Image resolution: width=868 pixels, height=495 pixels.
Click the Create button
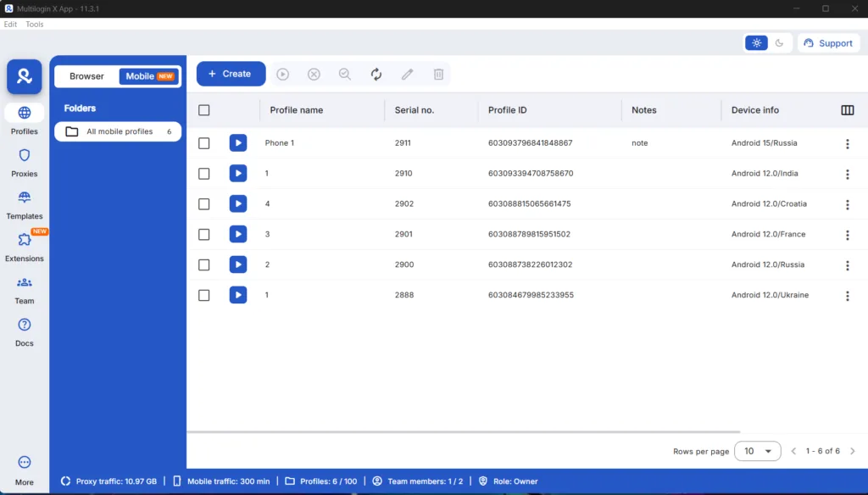click(230, 74)
